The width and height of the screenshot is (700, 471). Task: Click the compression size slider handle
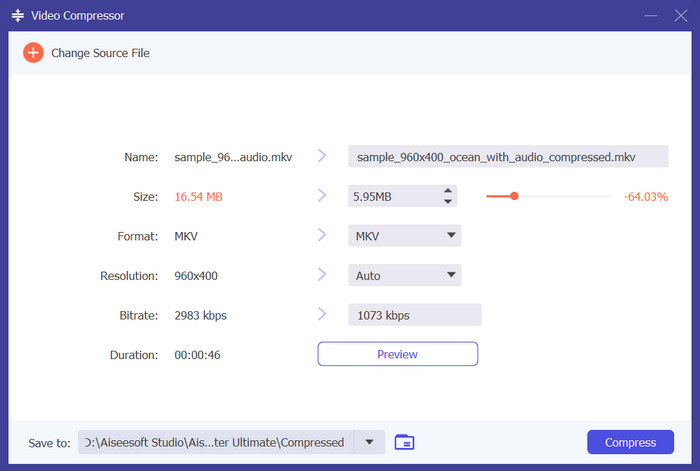coord(514,196)
